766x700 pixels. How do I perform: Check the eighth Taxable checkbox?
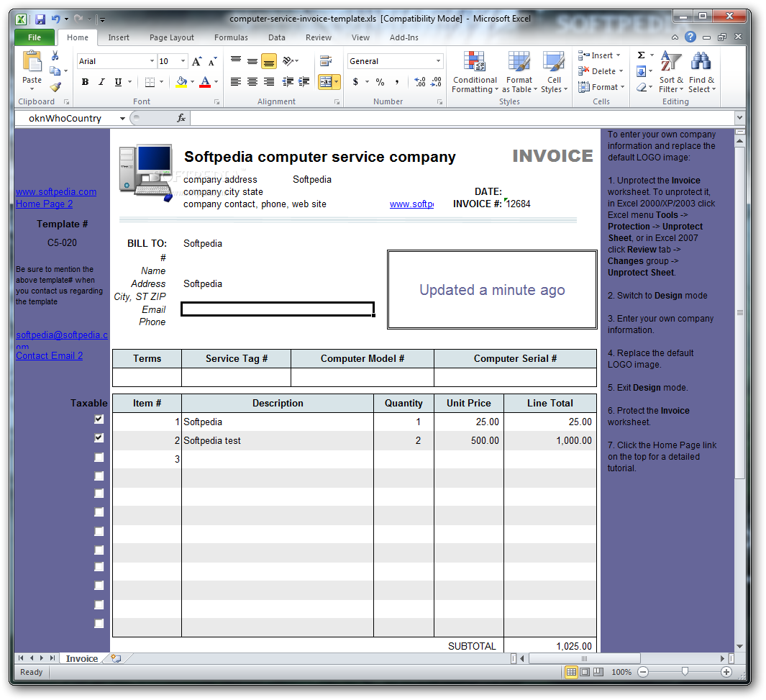pyautogui.click(x=99, y=550)
